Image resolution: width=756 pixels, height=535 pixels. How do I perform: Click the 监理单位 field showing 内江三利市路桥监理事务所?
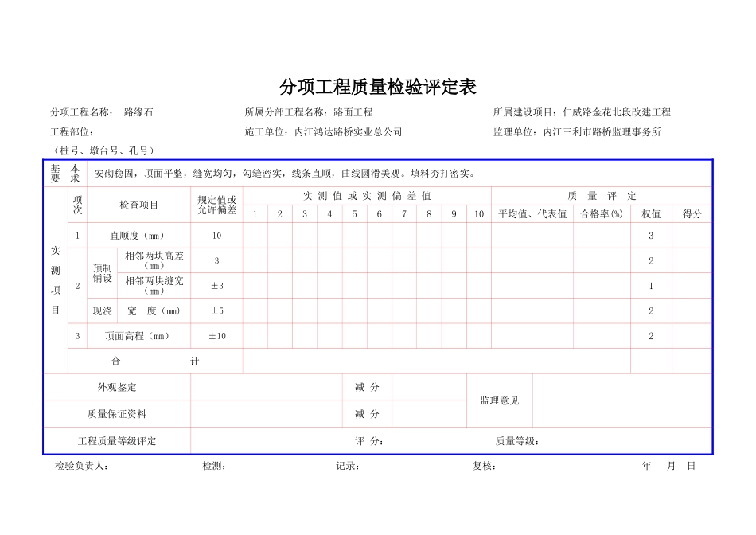click(579, 130)
